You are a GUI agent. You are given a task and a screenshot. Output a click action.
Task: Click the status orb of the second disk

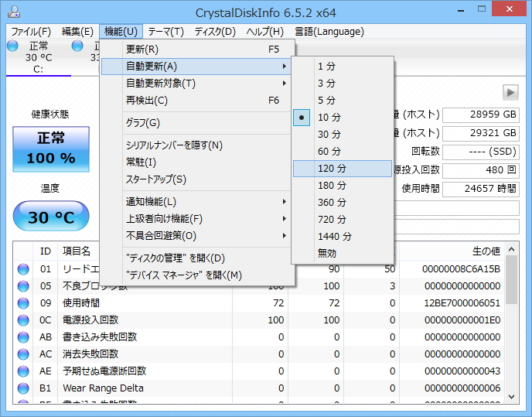coord(77,46)
